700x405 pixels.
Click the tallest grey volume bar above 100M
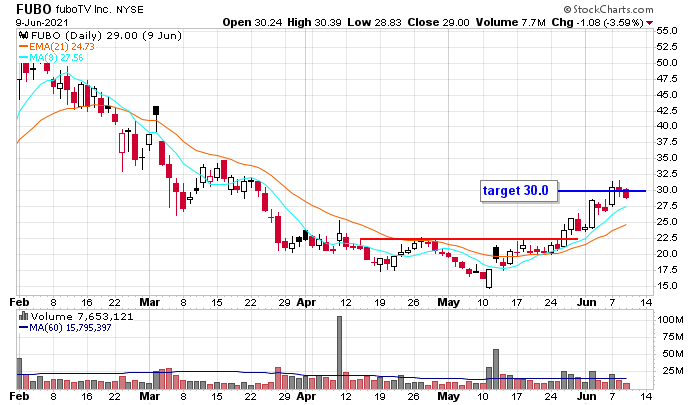point(339,352)
